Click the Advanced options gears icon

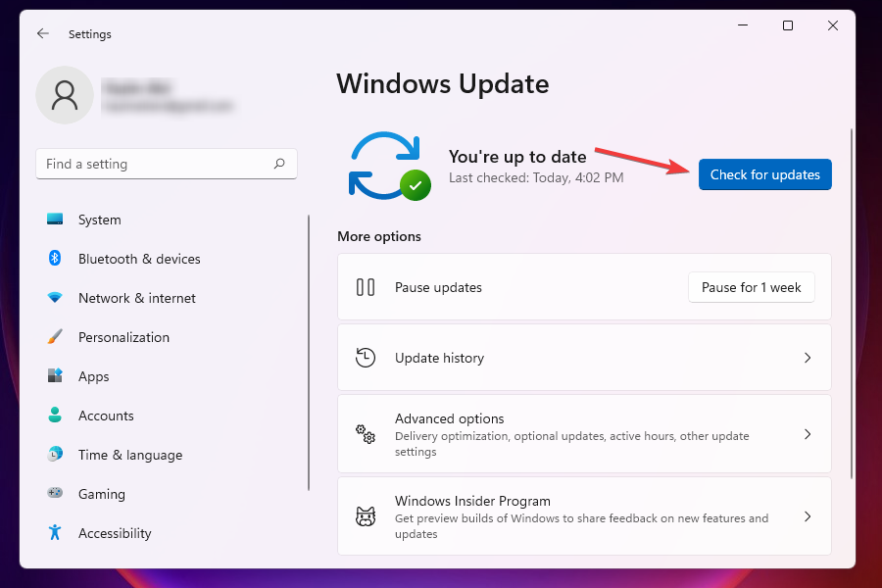(x=366, y=434)
